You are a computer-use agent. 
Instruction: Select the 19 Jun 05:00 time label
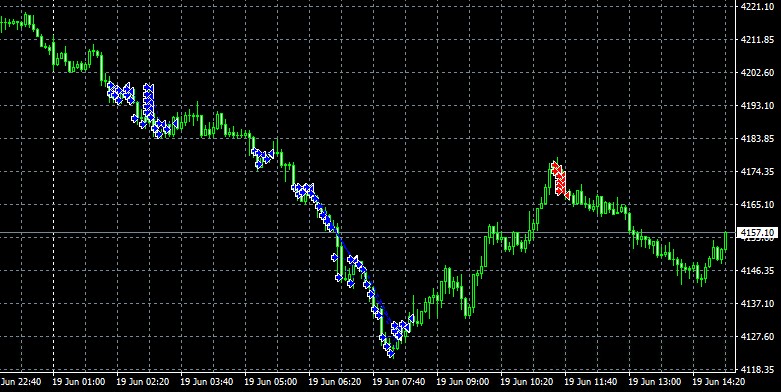[272, 382]
